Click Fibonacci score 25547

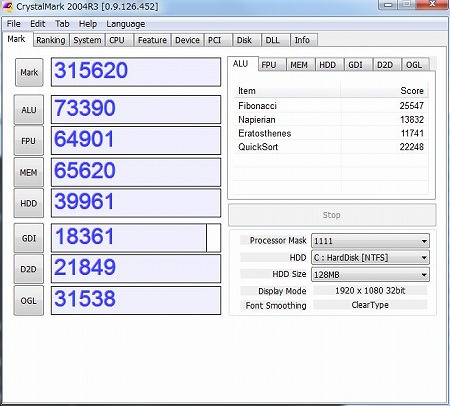point(412,106)
